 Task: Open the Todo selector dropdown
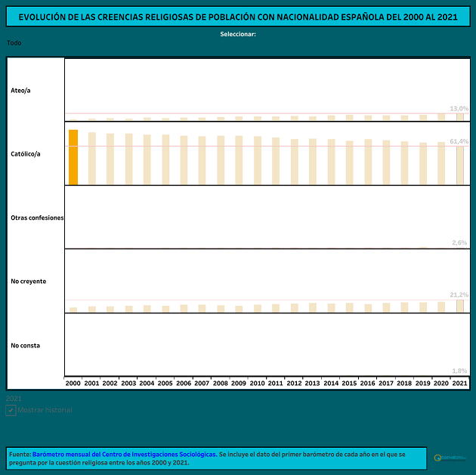pyautogui.click(x=14, y=43)
